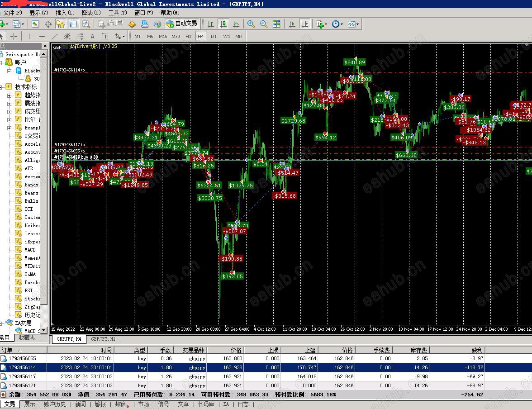Toggle chart shift button

pos(305,24)
